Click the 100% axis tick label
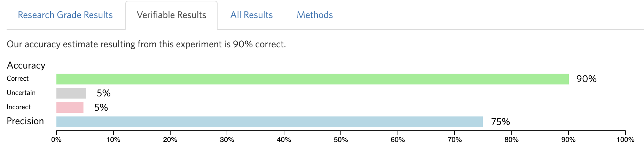644x158 pixels. point(625,140)
